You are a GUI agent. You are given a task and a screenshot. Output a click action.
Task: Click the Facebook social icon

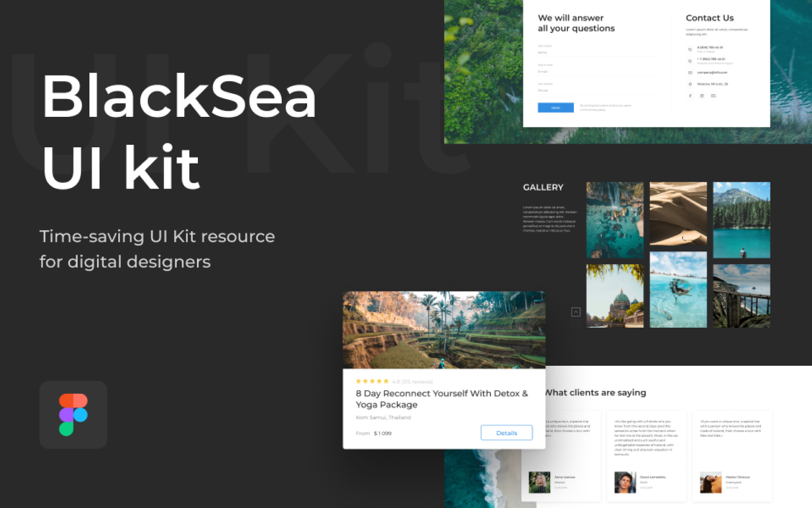[690, 96]
